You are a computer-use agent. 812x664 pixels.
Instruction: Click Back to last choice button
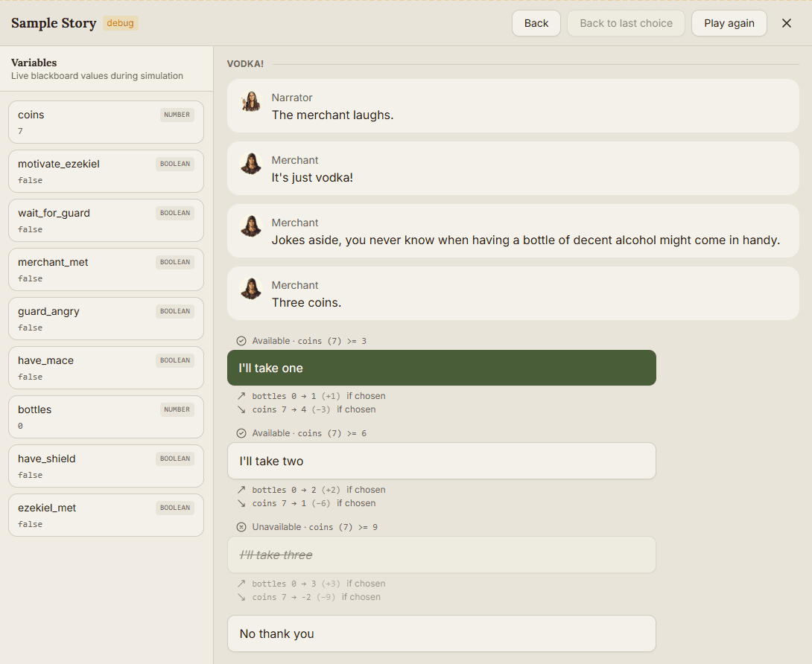point(626,23)
